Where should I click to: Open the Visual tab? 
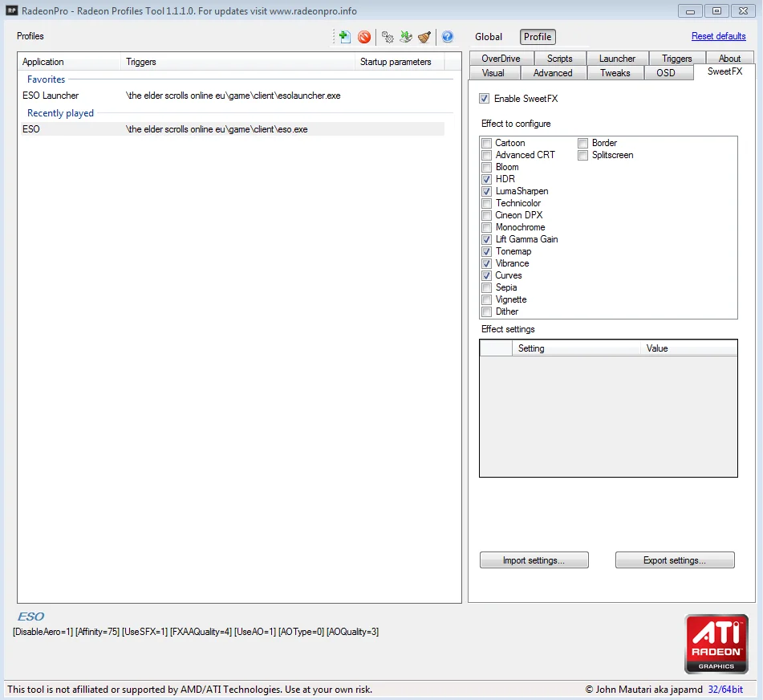pyautogui.click(x=493, y=73)
